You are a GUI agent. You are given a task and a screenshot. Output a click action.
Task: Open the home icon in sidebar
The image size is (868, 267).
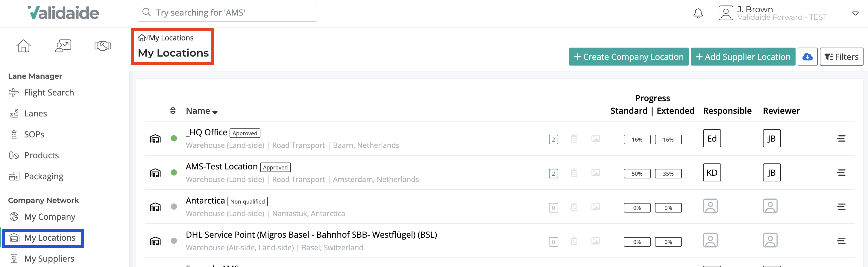24,46
